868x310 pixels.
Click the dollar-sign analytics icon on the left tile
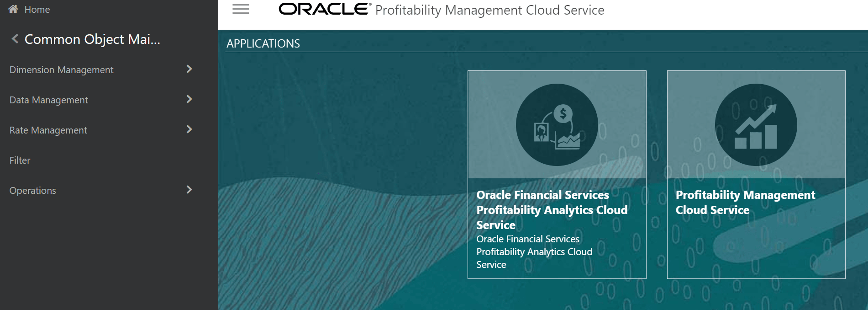[562, 111]
